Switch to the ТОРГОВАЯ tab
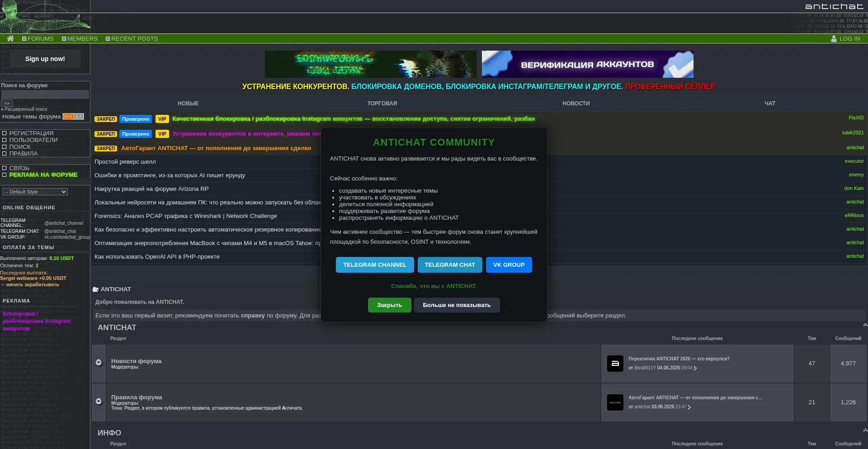Viewport: 868px width, 449px height. click(x=382, y=104)
